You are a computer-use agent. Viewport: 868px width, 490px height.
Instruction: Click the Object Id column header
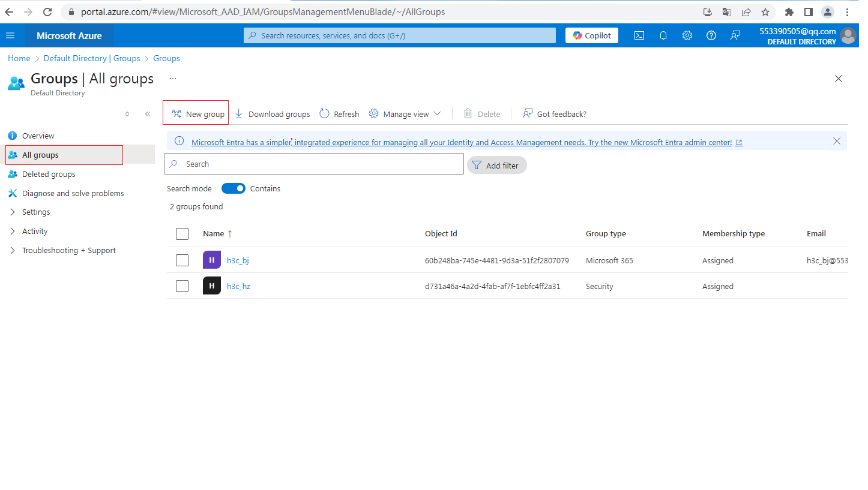click(441, 234)
